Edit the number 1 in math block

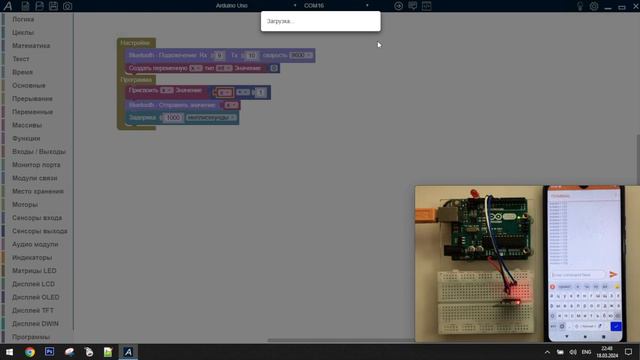(x=260, y=93)
